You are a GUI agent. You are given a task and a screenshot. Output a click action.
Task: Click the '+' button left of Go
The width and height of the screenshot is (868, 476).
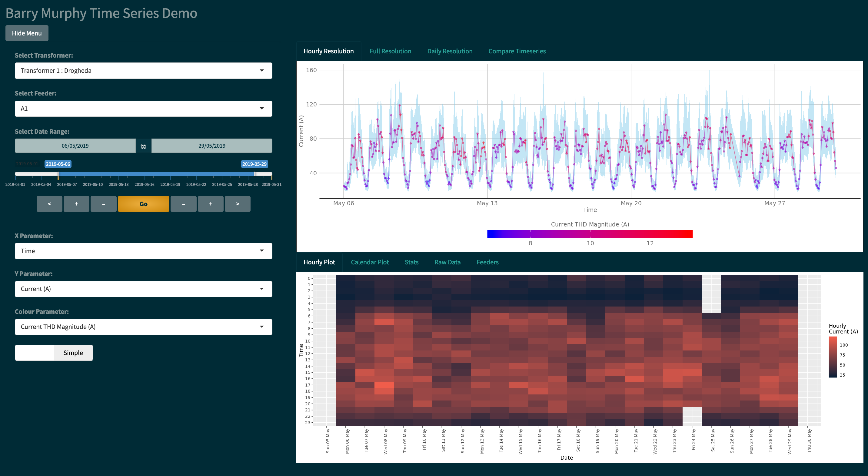tap(76, 204)
